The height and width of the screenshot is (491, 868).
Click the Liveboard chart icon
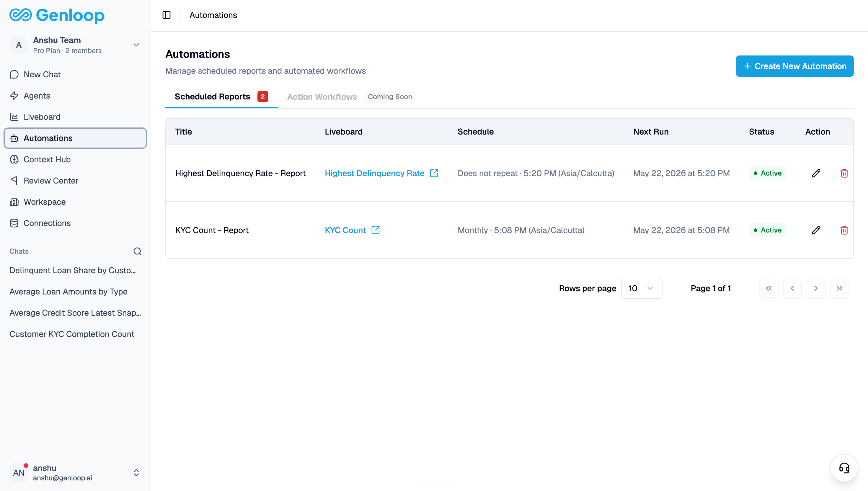click(14, 117)
